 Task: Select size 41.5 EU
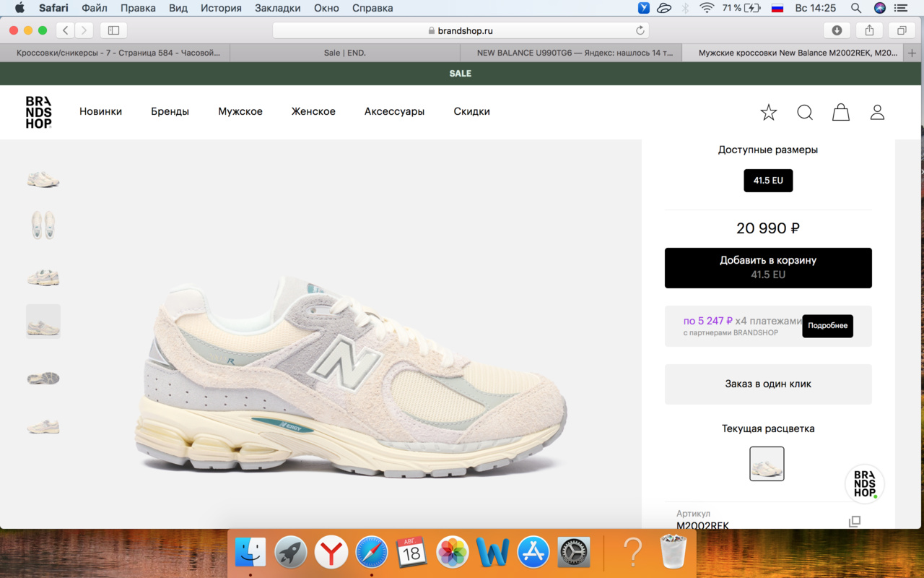pyautogui.click(x=768, y=181)
